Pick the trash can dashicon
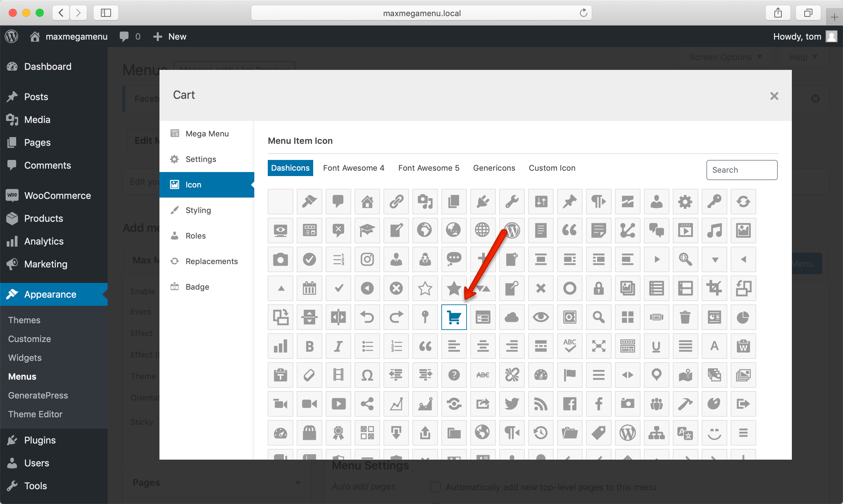Image resolution: width=843 pixels, height=504 pixels. coord(685,317)
